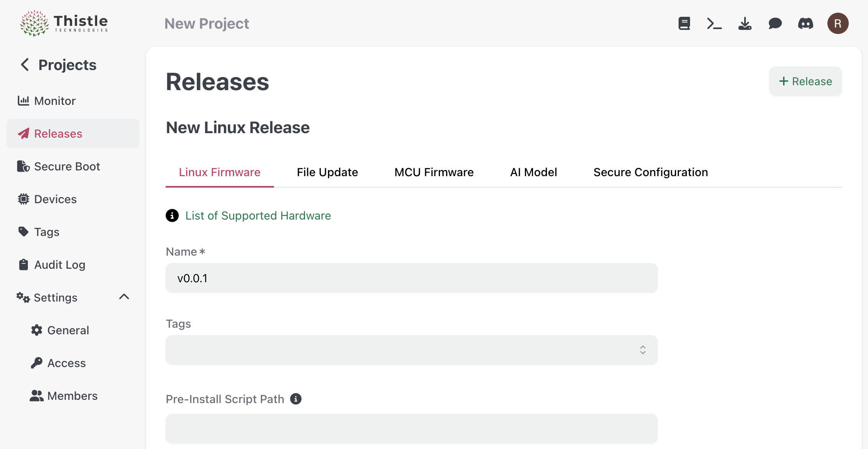Open the documentation book icon

[x=683, y=23]
